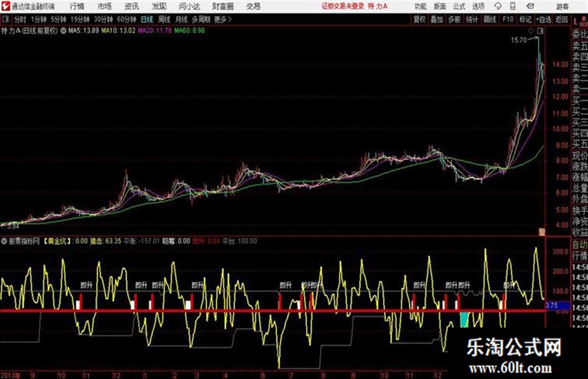Click the 15.70 high price marker
This screenshot has width=588, height=379.
519,40
